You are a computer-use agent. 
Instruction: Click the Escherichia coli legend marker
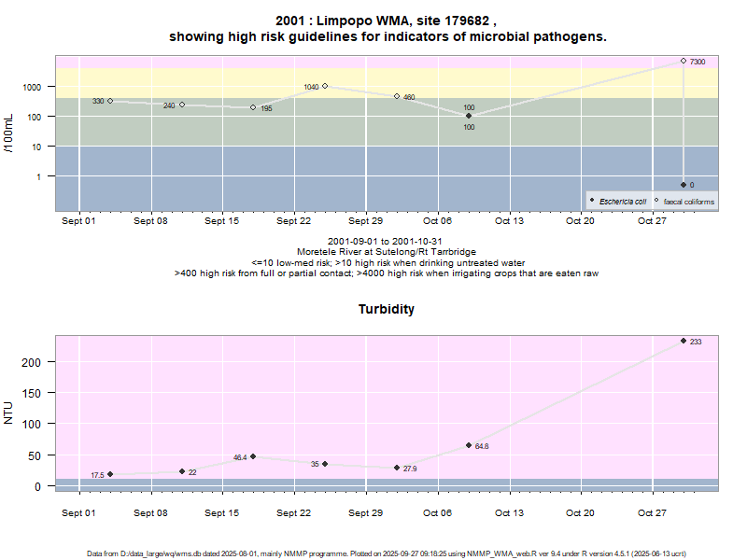coord(592,201)
